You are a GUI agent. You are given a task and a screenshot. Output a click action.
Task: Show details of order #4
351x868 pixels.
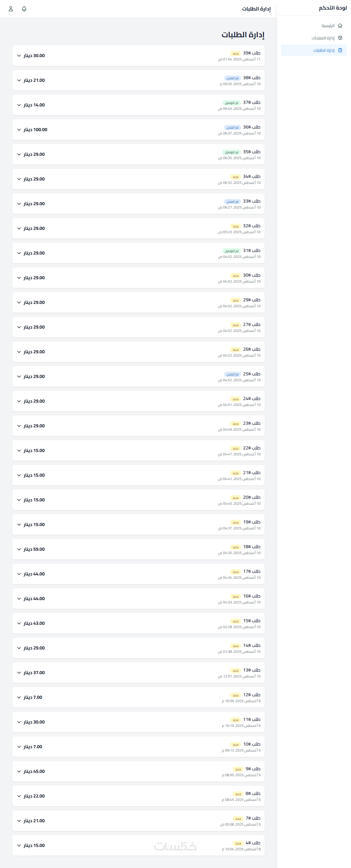(19, 845)
